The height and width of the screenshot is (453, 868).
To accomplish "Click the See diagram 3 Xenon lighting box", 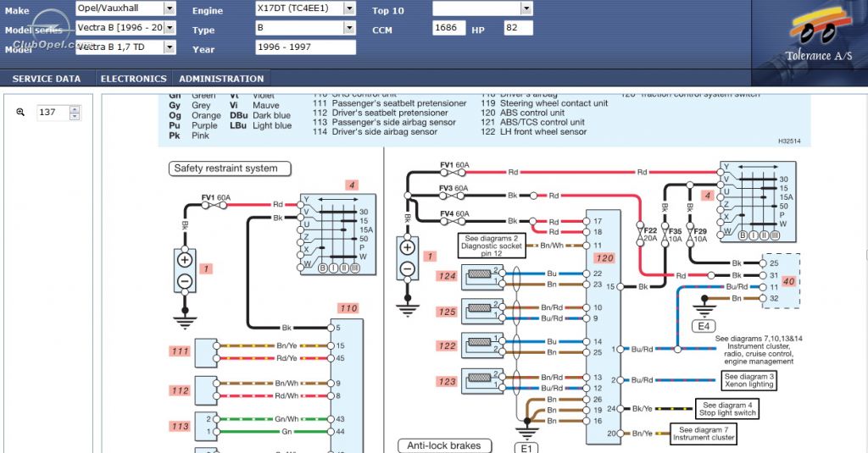I will tap(749, 380).
